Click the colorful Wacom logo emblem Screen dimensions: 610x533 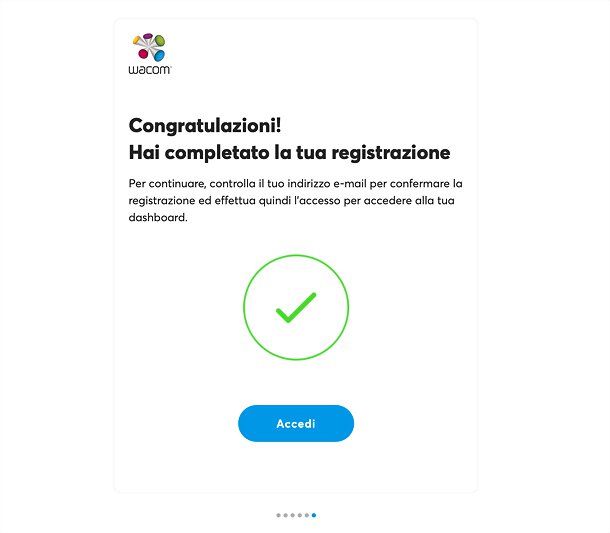pos(149,47)
